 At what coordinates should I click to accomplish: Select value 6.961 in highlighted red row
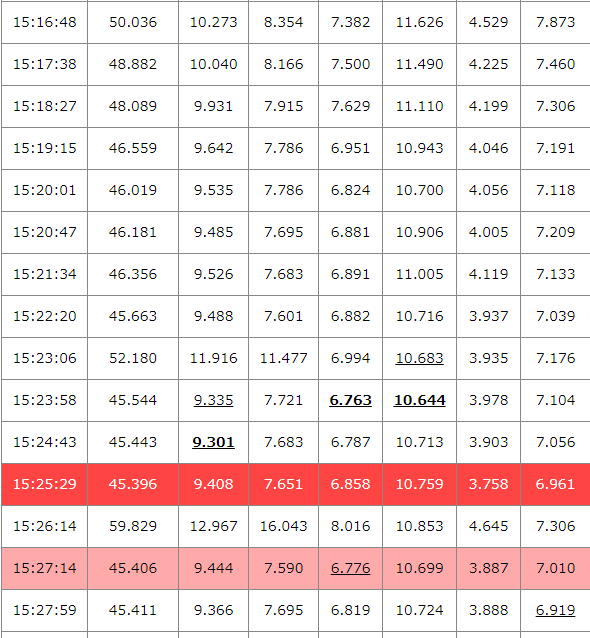555,484
